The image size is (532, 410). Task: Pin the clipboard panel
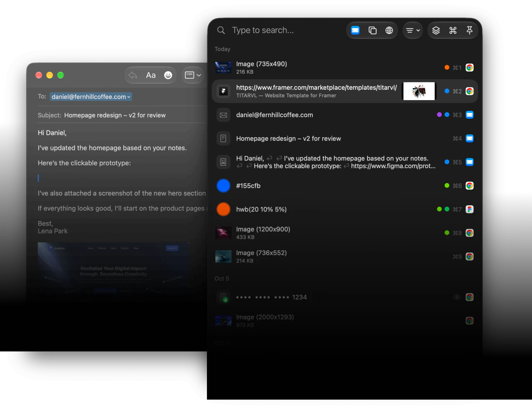[470, 30]
